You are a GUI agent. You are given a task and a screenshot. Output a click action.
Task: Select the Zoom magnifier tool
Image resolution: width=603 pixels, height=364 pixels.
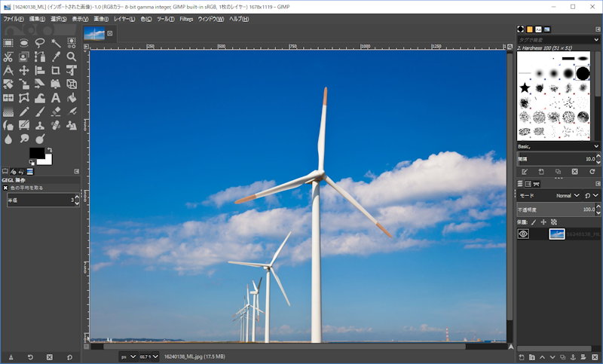[x=72, y=57]
